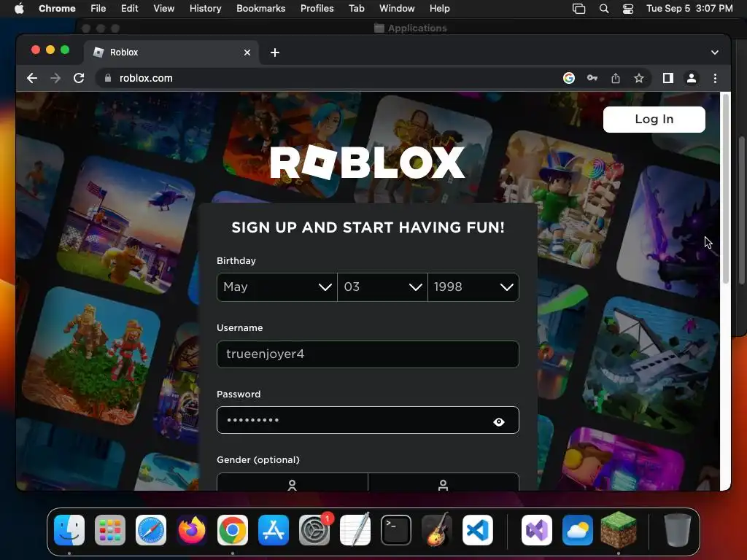Open GarageBand from the Dock

point(436,530)
